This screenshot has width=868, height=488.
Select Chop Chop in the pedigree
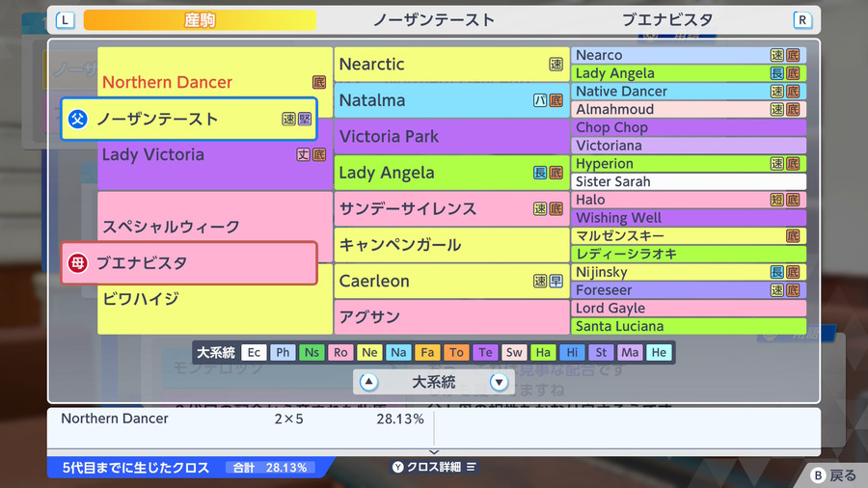tap(689, 127)
